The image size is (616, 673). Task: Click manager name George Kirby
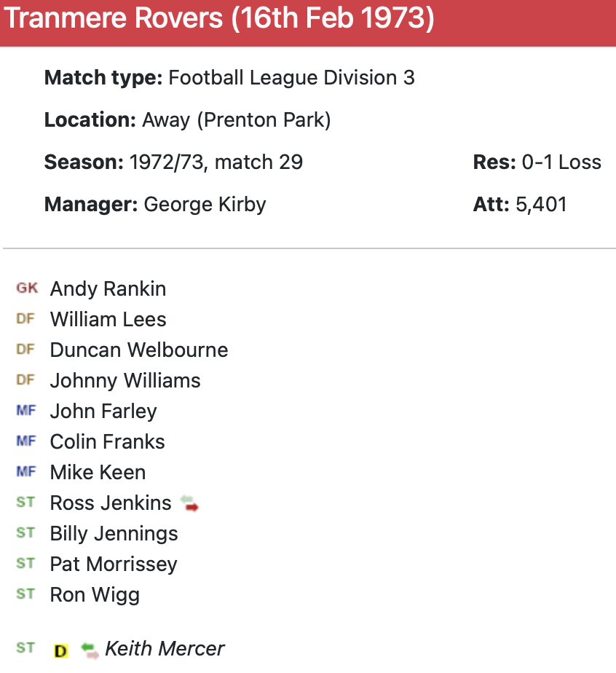tap(205, 204)
